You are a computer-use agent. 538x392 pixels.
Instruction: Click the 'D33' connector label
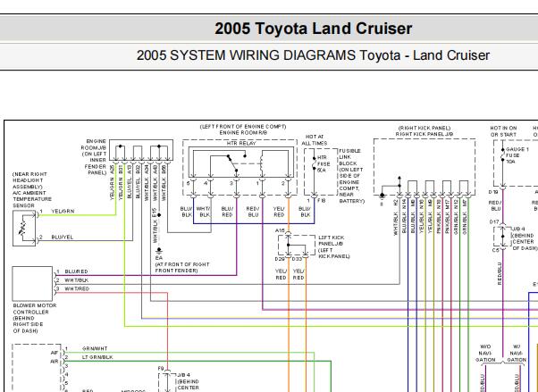point(297,259)
